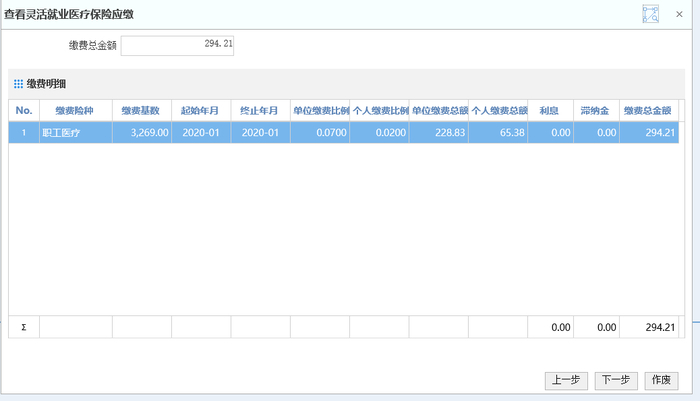Screen dimensions: 700x401
Task: Click the 终止年月 column header
Action: [260, 109]
